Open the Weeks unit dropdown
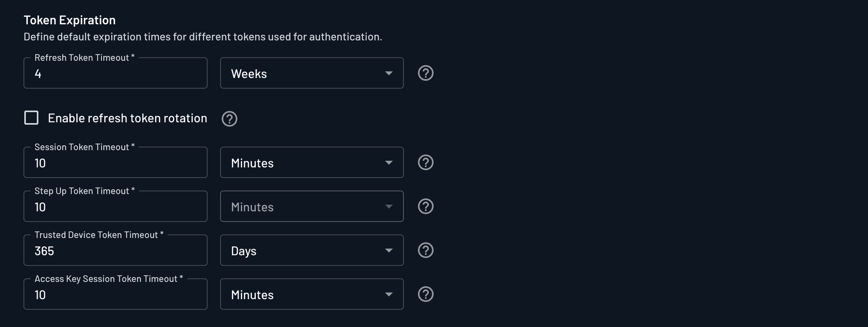Image resolution: width=868 pixels, height=327 pixels. pyautogui.click(x=311, y=73)
